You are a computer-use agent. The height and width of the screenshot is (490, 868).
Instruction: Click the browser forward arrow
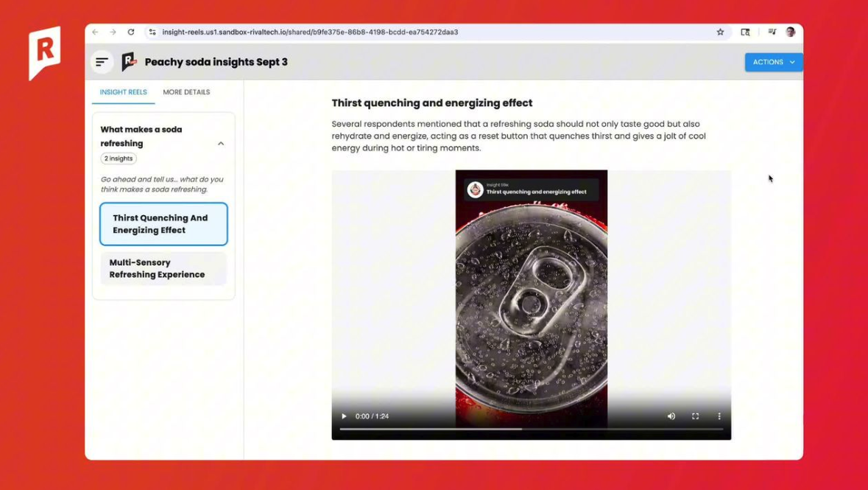pyautogui.click(x=113, y=32)
